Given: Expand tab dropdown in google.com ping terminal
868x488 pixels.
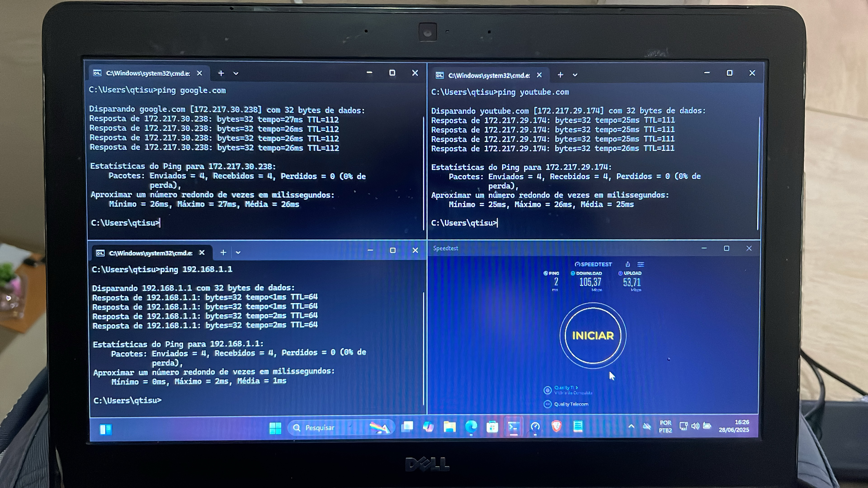Looking at the screenshot, I should (x=236, y=73).
